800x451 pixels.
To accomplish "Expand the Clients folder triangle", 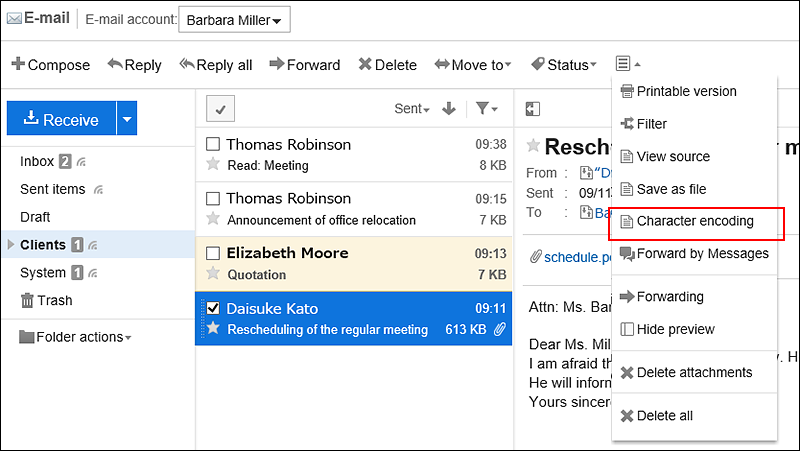I will pyautogui.click(x=11, y=244).
